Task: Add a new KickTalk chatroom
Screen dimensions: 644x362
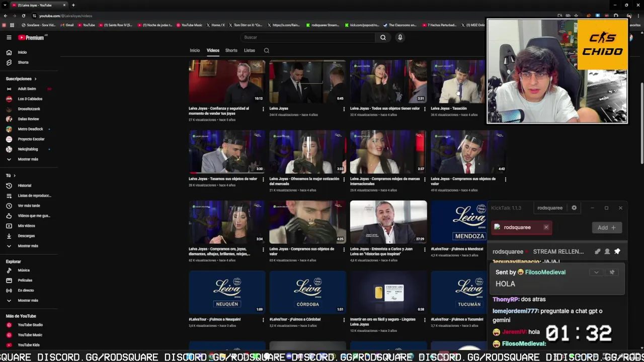Action: point(606,228)
